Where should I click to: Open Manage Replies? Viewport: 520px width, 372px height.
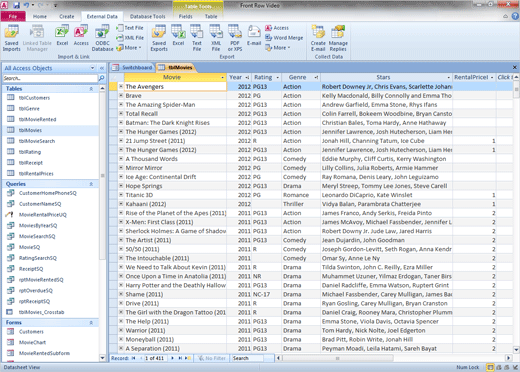tap(338, 39)
